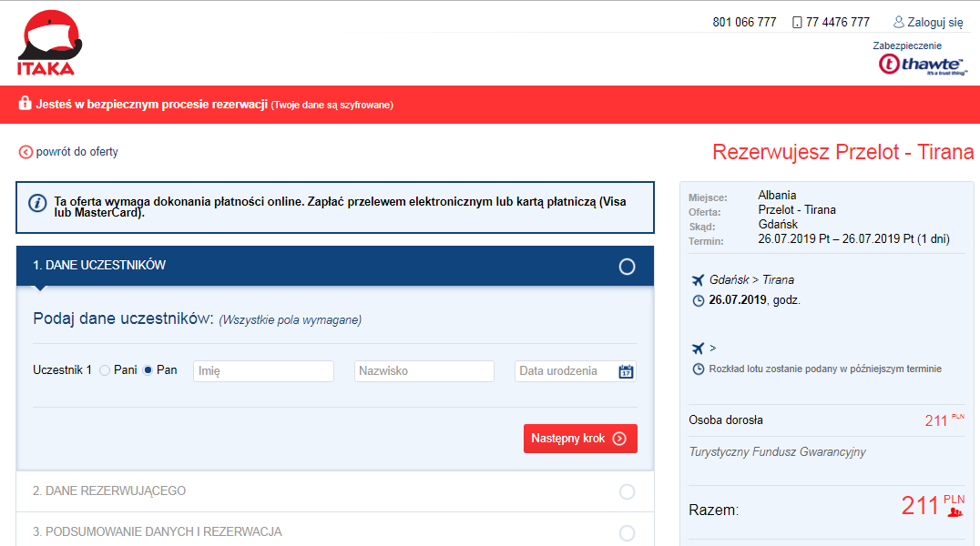Select the Pani radio button

tap(105, 370)
